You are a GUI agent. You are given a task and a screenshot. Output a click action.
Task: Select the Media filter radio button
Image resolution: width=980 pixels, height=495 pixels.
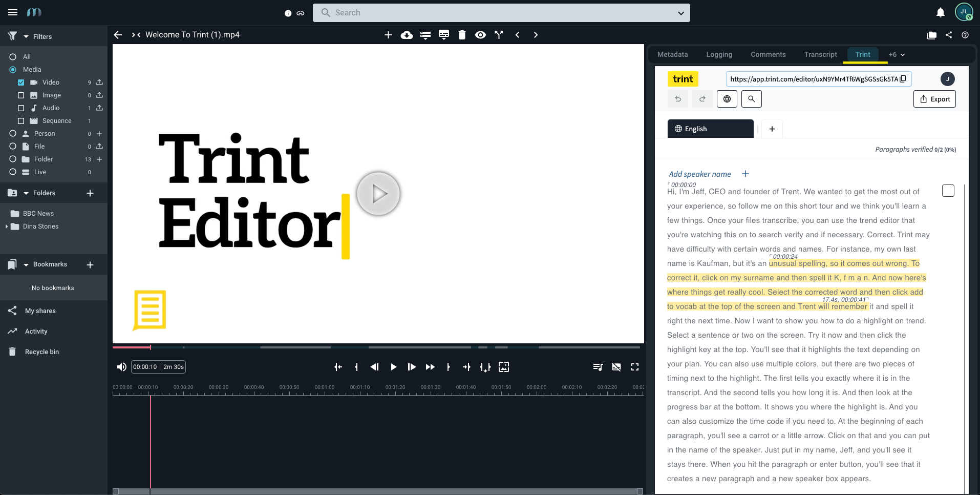[13, 70]
